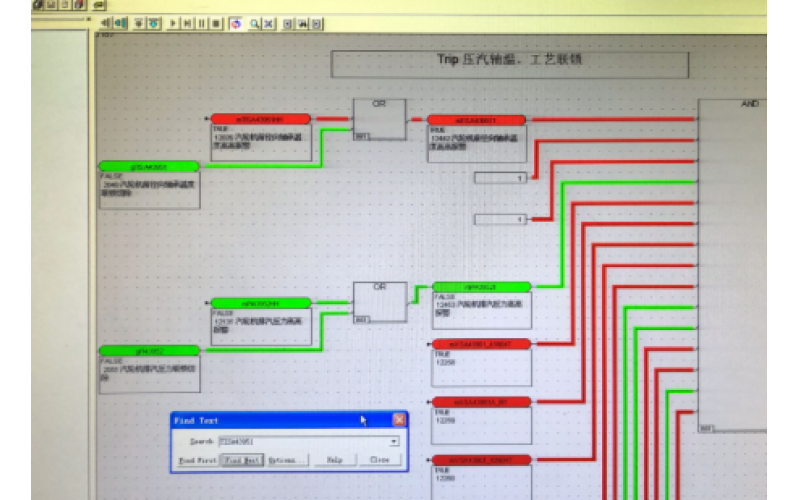Viewport: 800px width, 500px height.
Task: Click the single-step icon beside Play
Action: coord(188,22)
